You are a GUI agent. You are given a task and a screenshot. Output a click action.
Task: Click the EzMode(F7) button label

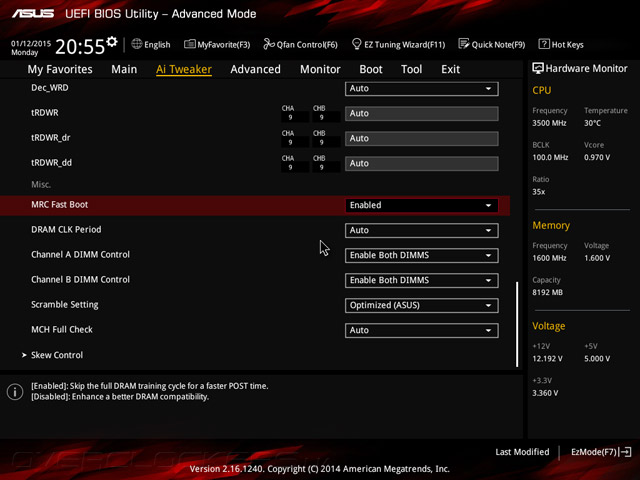(594, 452)
